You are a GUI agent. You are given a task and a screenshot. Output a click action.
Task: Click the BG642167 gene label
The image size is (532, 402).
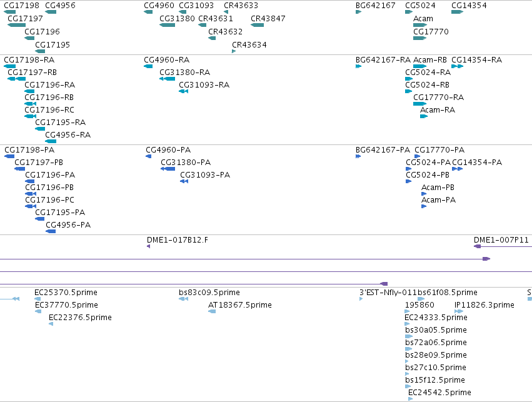pos(376,6)
